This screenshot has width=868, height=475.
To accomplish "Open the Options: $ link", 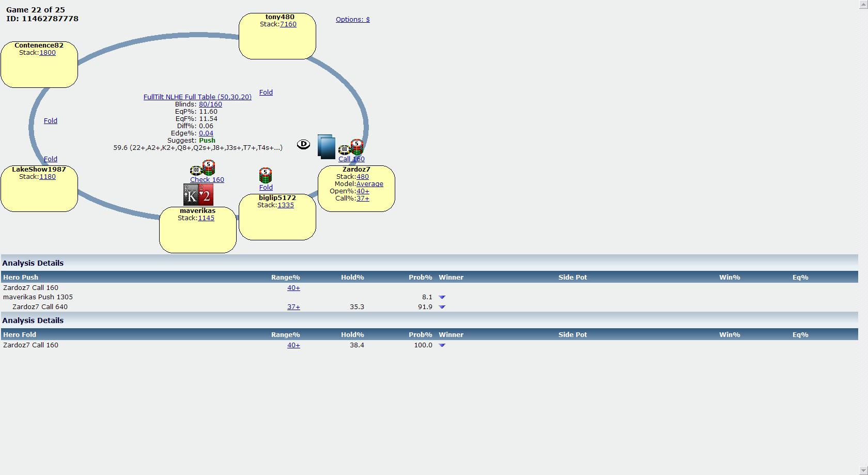I will click(x=352, y=20).
